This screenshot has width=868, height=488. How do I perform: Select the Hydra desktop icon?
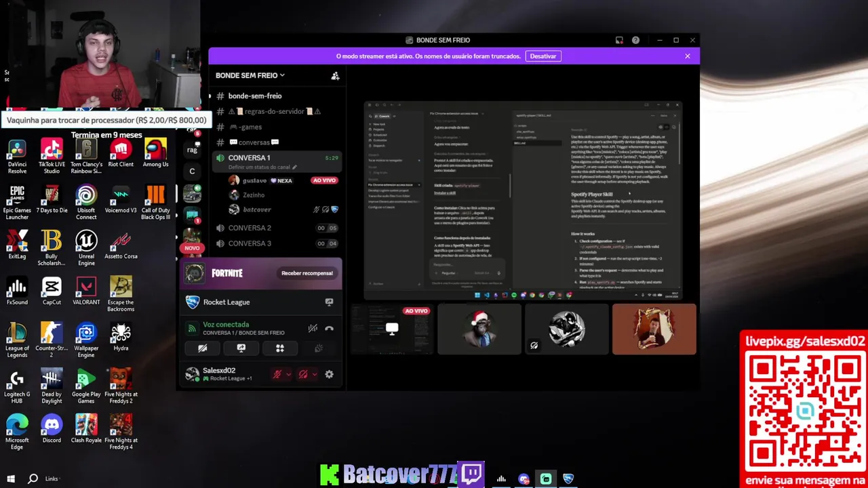click(x=121, y=338)
